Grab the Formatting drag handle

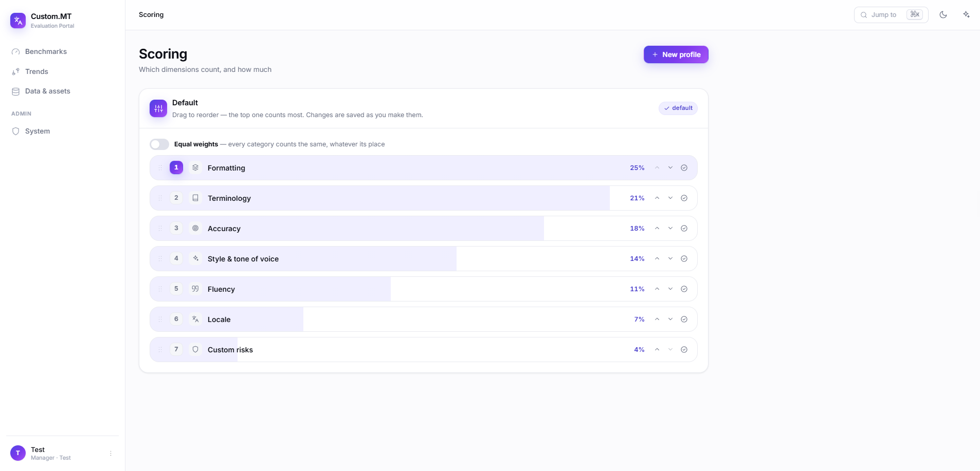[160, 167]
